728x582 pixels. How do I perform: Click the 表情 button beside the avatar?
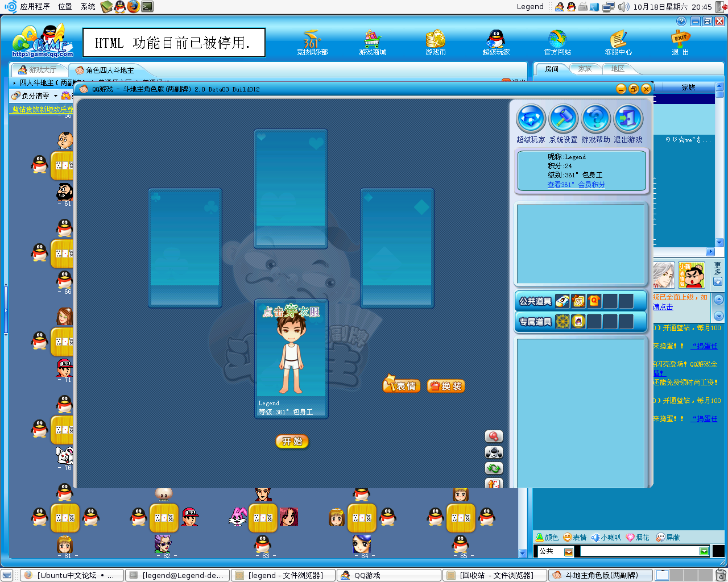pyautogui.click(x=401, y=386)
